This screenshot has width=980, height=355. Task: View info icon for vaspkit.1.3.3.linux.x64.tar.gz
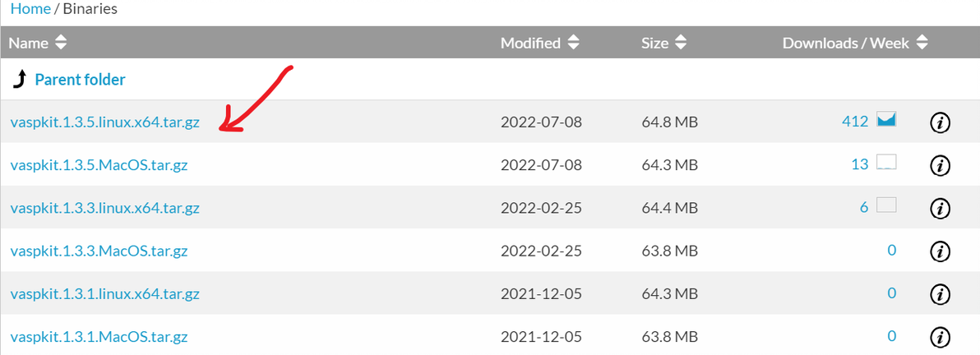(x=940, y=208)
